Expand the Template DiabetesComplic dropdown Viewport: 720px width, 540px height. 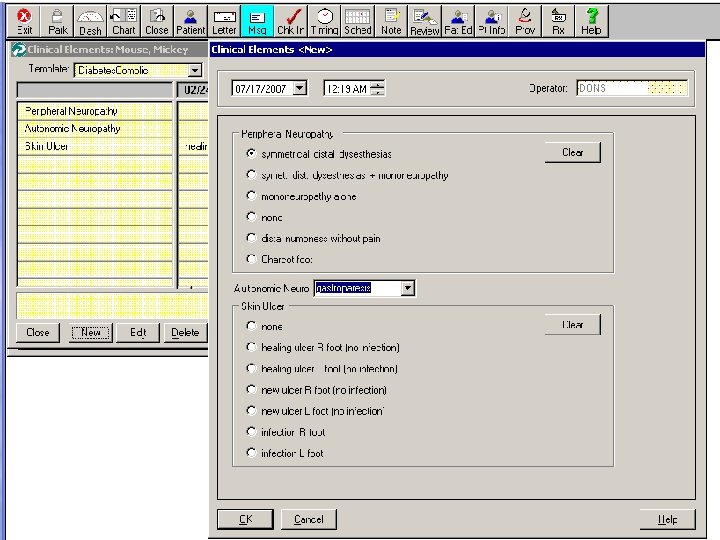pos(195,70)
